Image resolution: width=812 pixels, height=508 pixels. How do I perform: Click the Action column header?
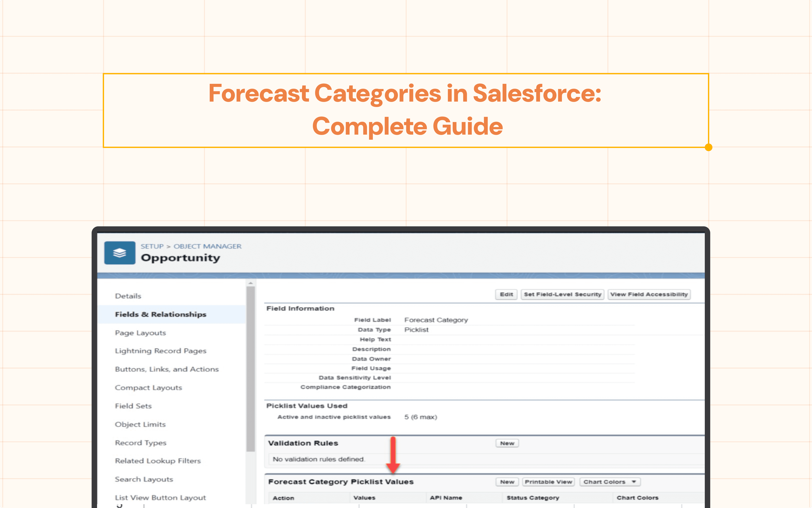[284, 498]
